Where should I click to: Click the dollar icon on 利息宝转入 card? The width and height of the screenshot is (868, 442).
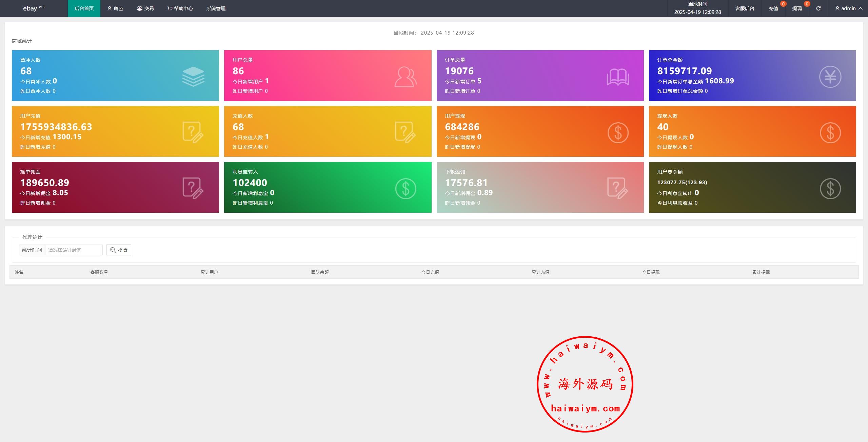[406, 188]
